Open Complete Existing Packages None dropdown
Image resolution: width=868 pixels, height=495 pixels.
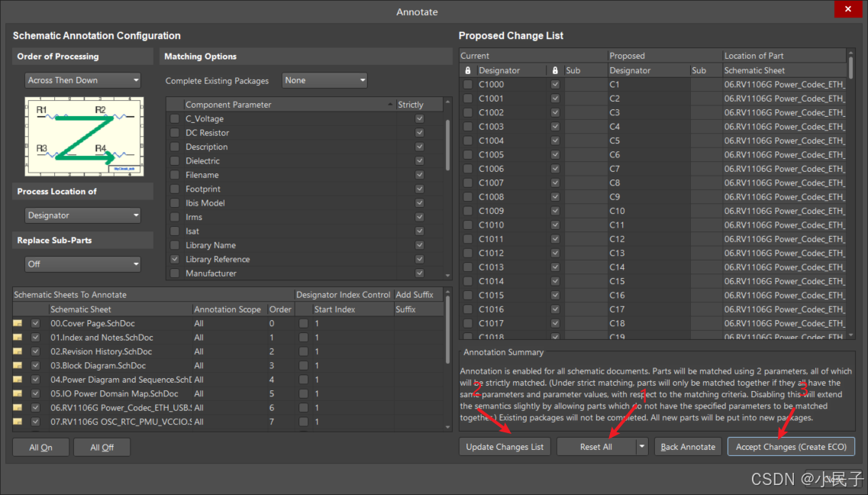[324, 80]
